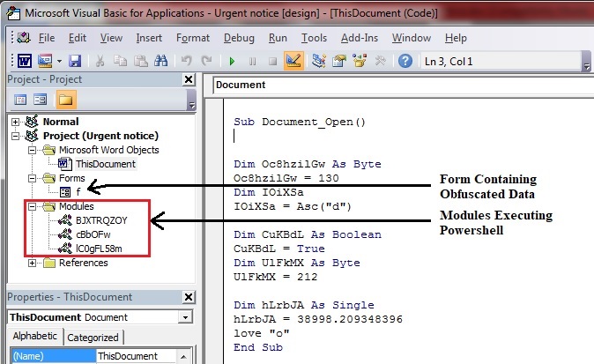The height and width of the screenshot is (364, 594).
Task: Switch to the Categorized tab
Action: [x=93, y=337]
